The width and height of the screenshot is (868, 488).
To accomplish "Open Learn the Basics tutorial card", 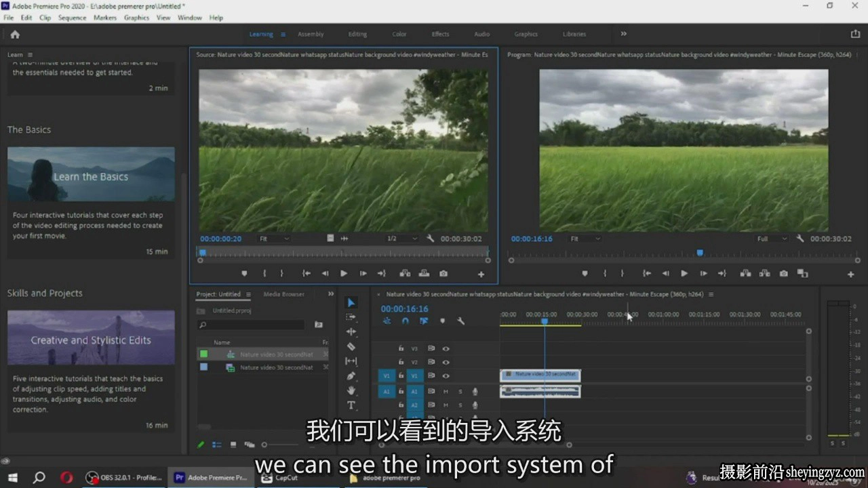I will 91,174.
